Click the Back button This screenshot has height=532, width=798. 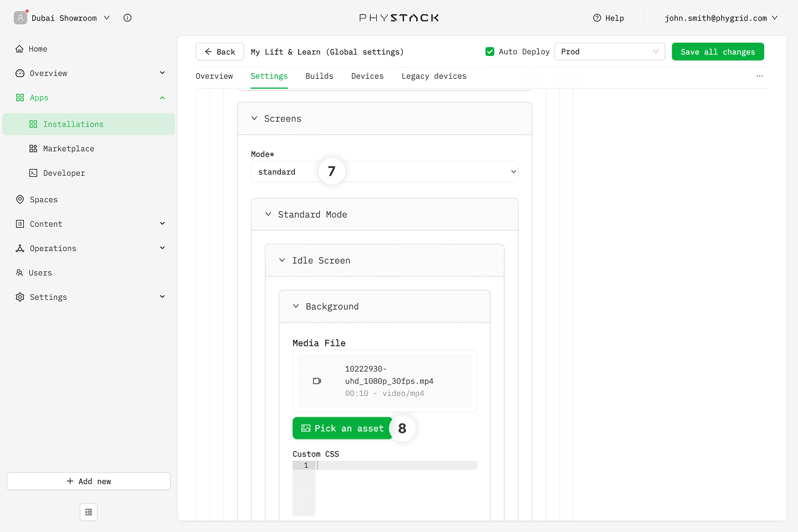click(219, 52)
